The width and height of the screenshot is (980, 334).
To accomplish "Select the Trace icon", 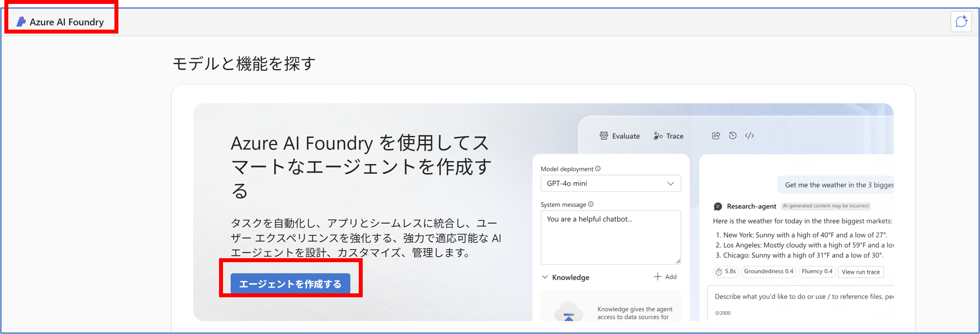I will pyautogui.click(x=658, y=136).
